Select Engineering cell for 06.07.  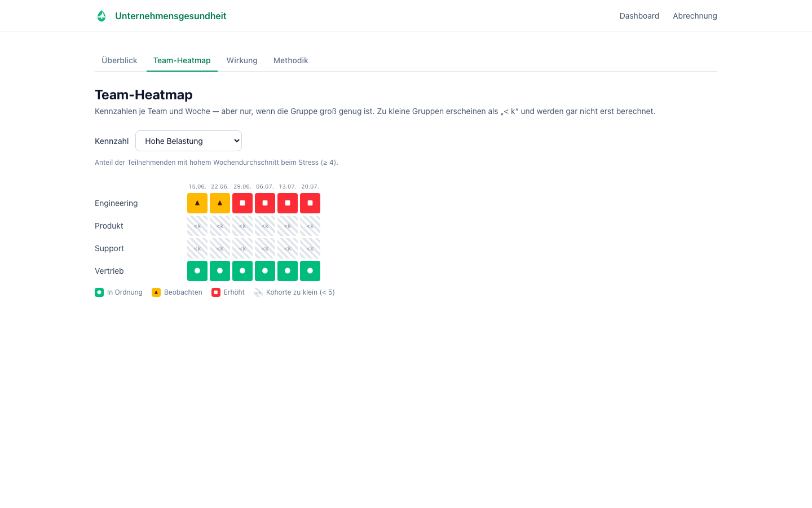point(265,203)
